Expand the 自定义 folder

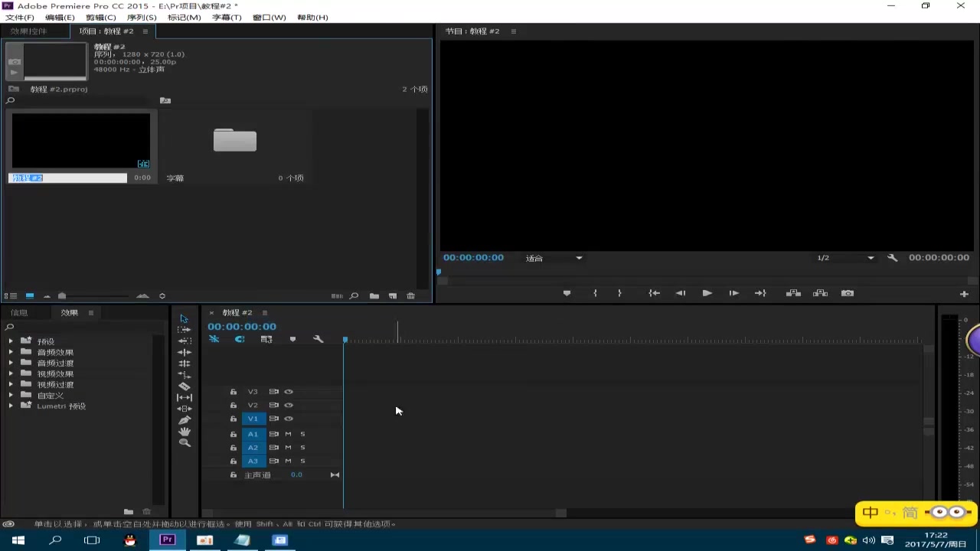pyautogui.click(x=11, y=395)
